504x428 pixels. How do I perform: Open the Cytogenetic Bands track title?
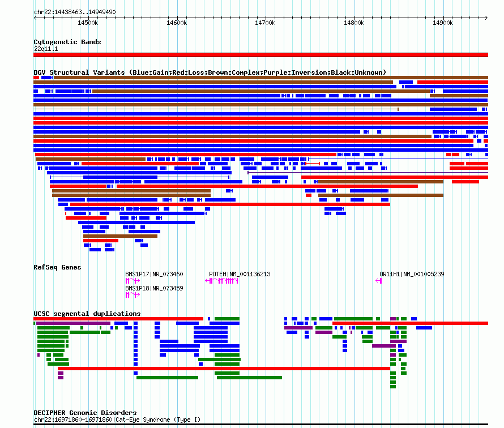click(x=67, y=42)
